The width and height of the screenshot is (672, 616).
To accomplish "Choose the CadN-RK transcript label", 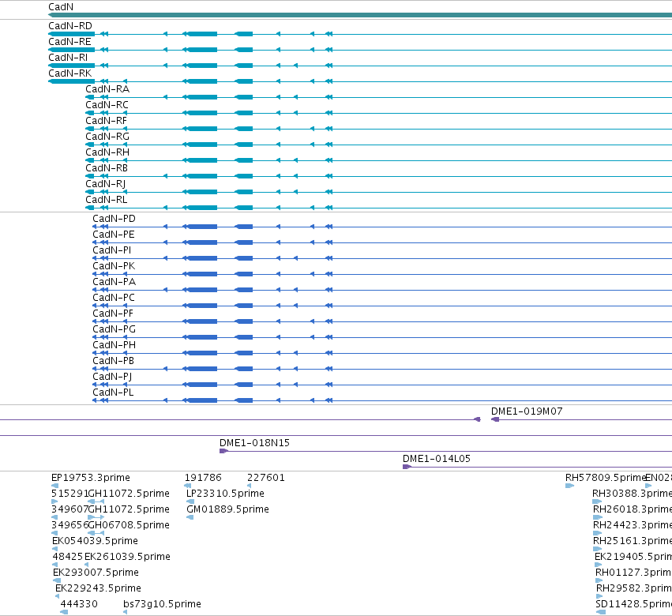I will coord(69,73).
